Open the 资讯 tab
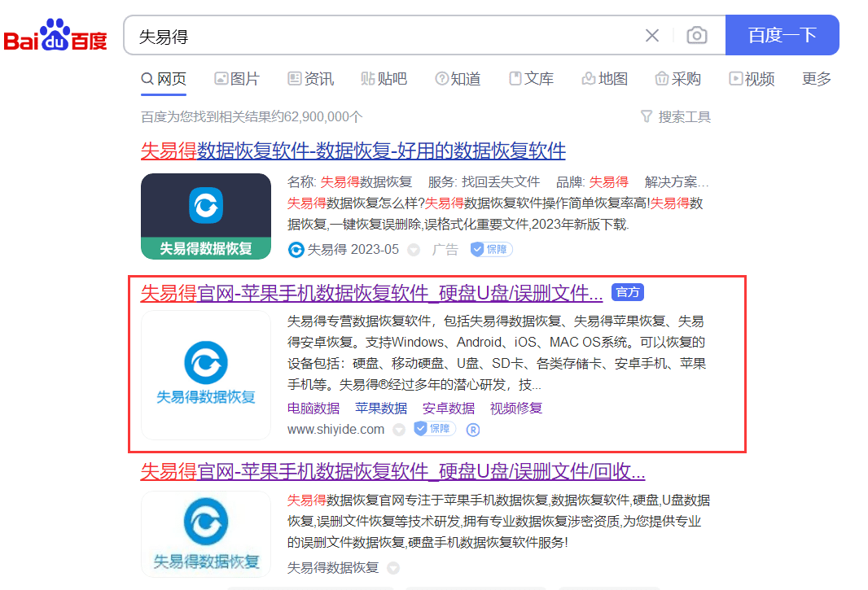This screenshot has width=868, height=590. [x=310, y=79]
